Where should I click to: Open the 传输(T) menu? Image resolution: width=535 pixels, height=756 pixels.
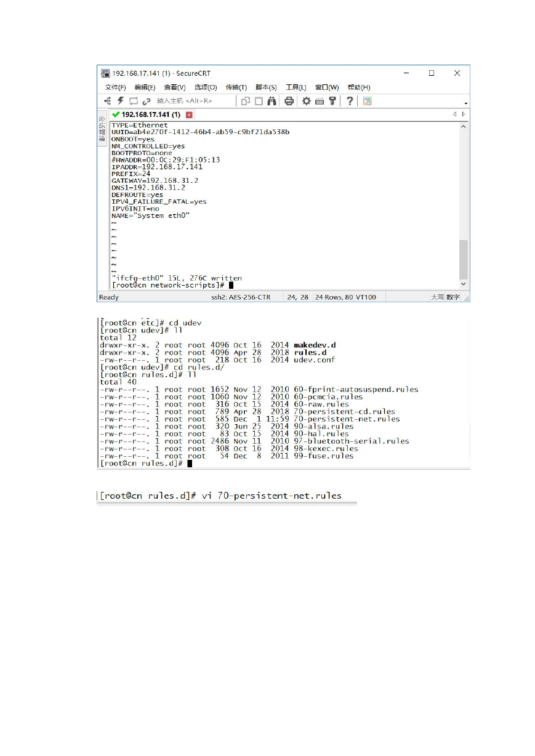point(236,87)
